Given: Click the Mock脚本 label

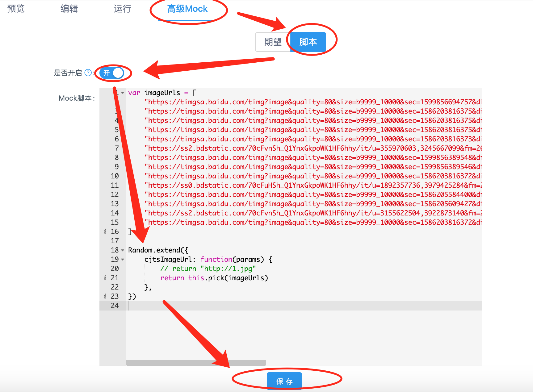Looking at the screenshot, I should pyautogui.click(x=77, y=98).
